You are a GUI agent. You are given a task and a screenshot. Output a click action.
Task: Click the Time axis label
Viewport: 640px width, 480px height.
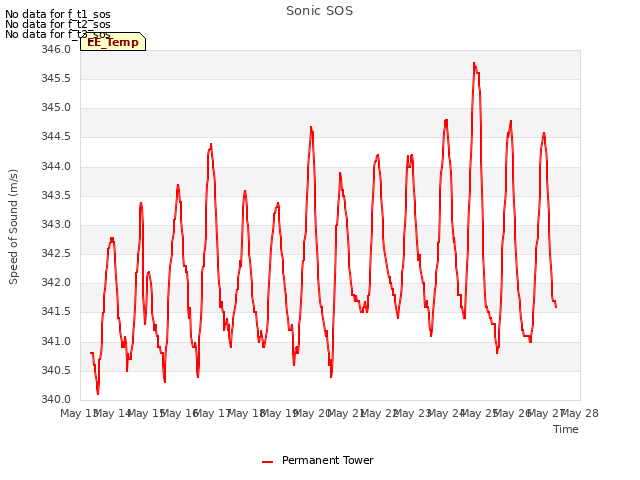coord(566,429)
